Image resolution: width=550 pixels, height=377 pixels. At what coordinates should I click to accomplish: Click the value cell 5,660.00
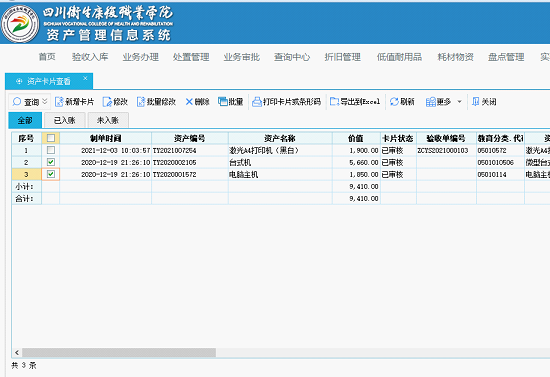click(356, 162)
